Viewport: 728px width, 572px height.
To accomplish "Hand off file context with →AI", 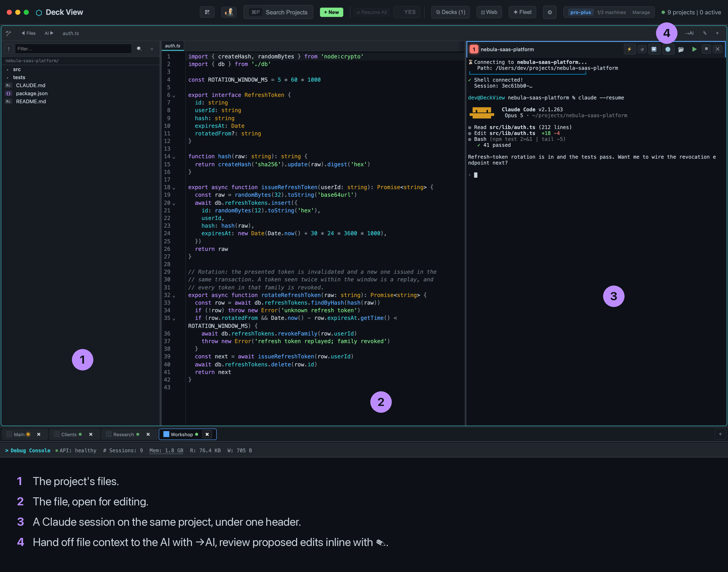I will pyautogui.click(x=689, y=33).
